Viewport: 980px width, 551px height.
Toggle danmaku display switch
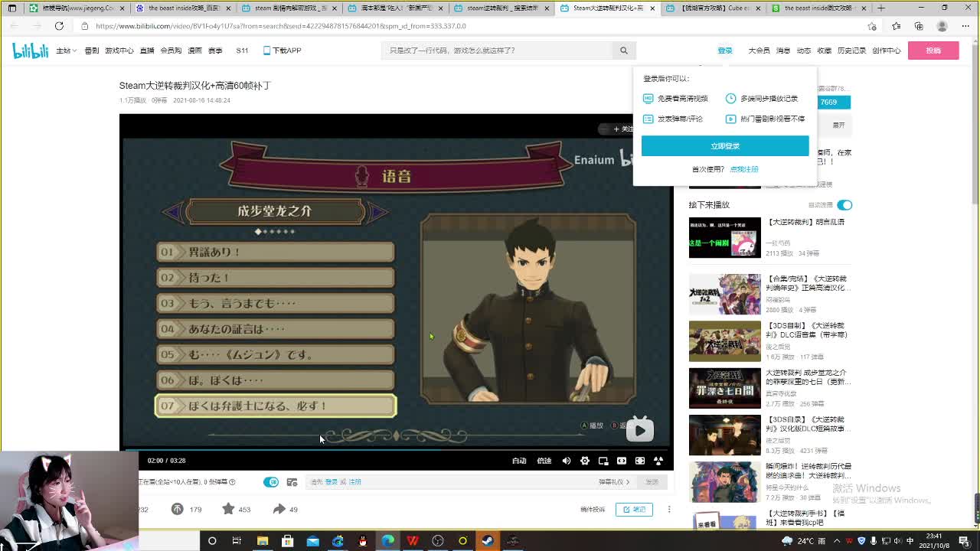pyautogui.click(x=271, y=482)
